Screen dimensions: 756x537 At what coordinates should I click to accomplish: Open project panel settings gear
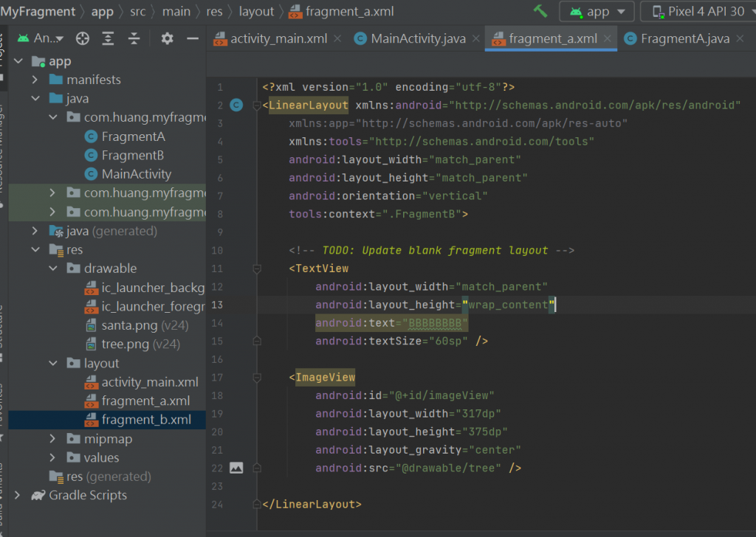[x=167, y=38]
